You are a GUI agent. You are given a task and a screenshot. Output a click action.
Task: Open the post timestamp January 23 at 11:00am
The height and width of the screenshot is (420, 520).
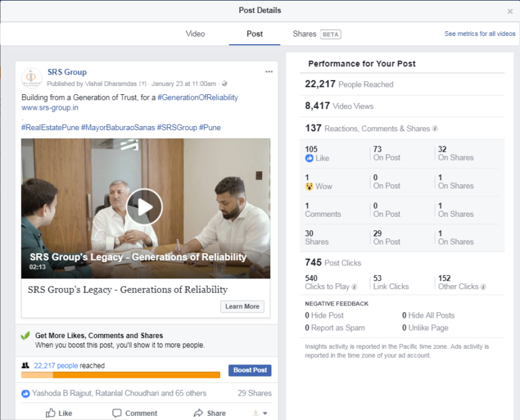pos(183,83)
